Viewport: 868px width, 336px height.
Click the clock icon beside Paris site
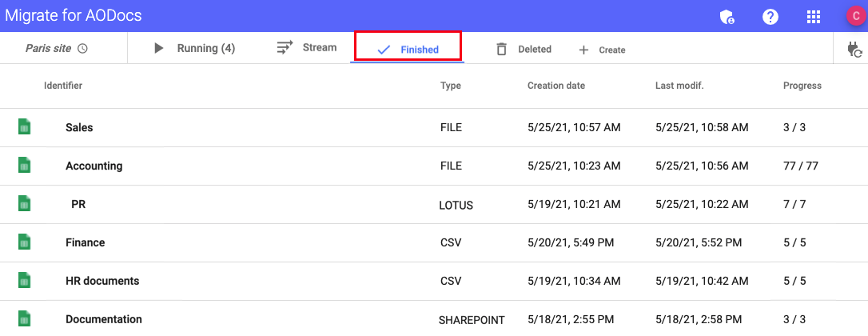click(x=82, y=48)
